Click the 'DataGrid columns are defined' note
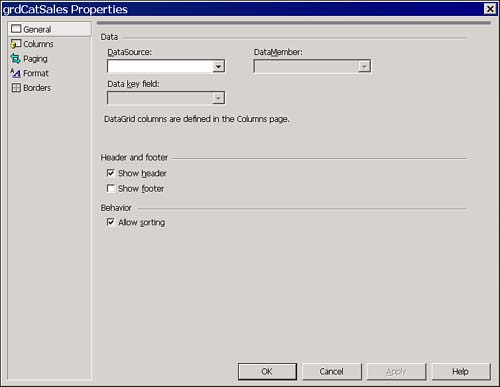The image size is (500, 387). coord(197,119)
